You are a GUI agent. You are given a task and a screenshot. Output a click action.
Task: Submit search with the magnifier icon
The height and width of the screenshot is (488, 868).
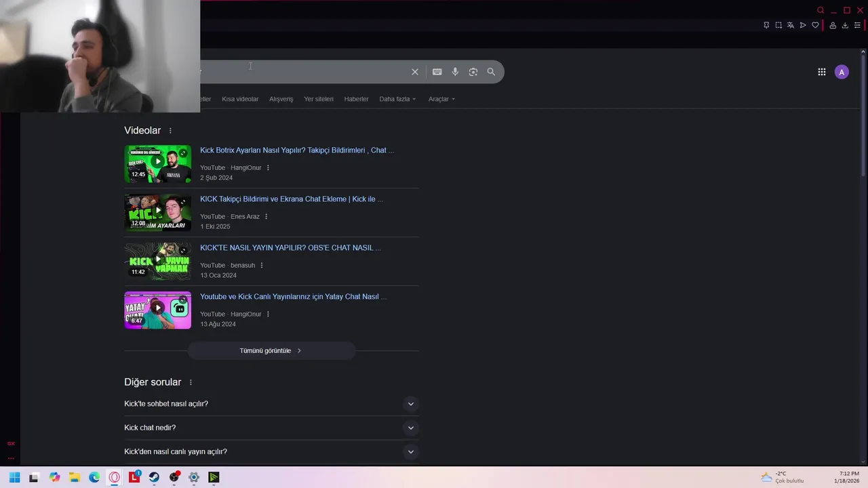point(491,72)
